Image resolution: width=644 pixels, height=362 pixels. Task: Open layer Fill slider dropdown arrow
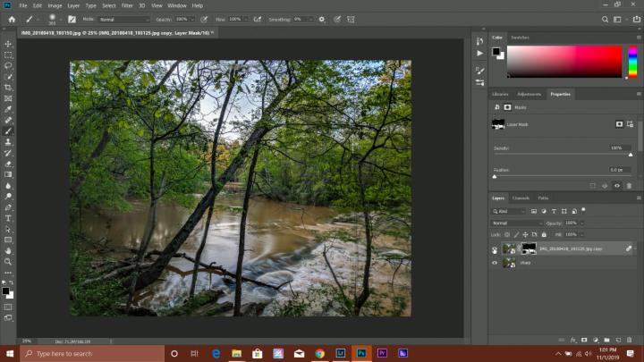point(581,235)
